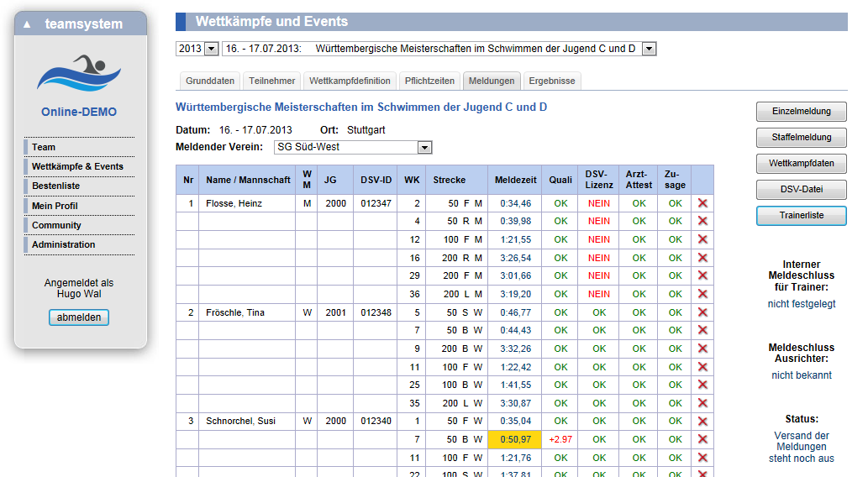Click DSV-ID 012347 cell
868x477 pixels.
pos(376,203)
